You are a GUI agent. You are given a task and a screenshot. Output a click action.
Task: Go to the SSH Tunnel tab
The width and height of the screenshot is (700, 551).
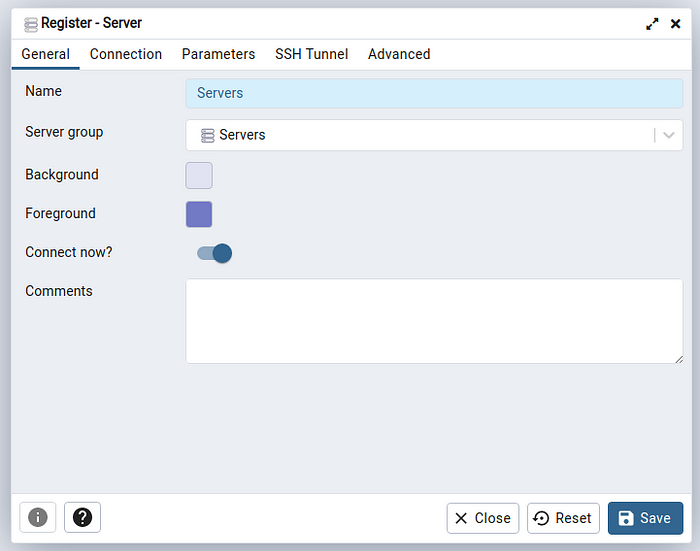tap(312, 54)
